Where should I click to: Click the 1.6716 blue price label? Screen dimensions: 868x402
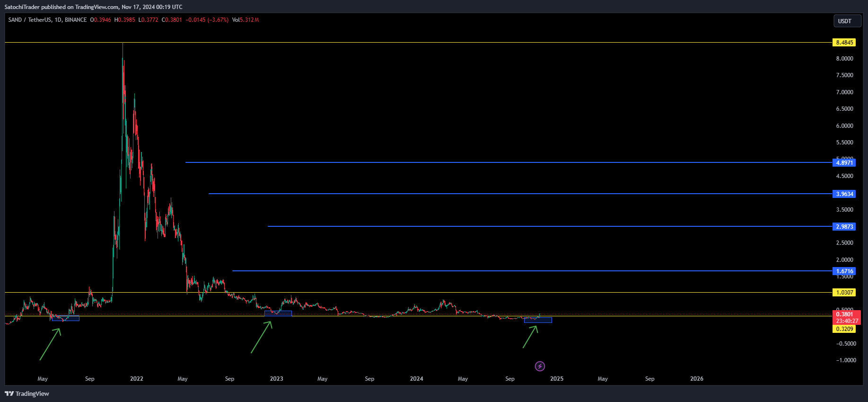(x=844, y=271)
